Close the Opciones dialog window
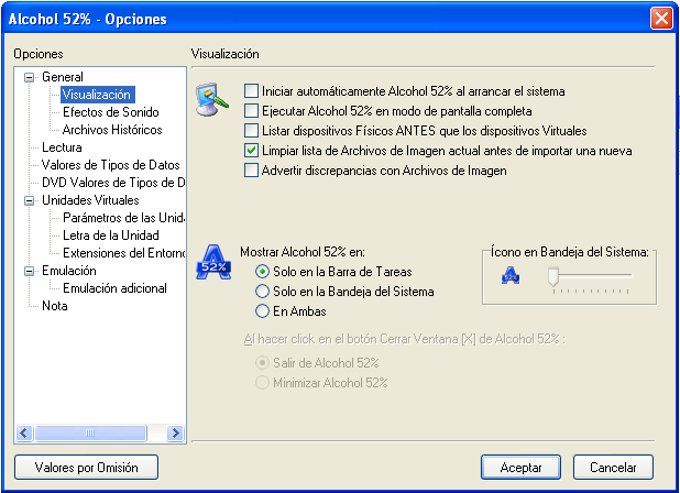This screenshot has width=680, height=493. [x=661, y=19]
